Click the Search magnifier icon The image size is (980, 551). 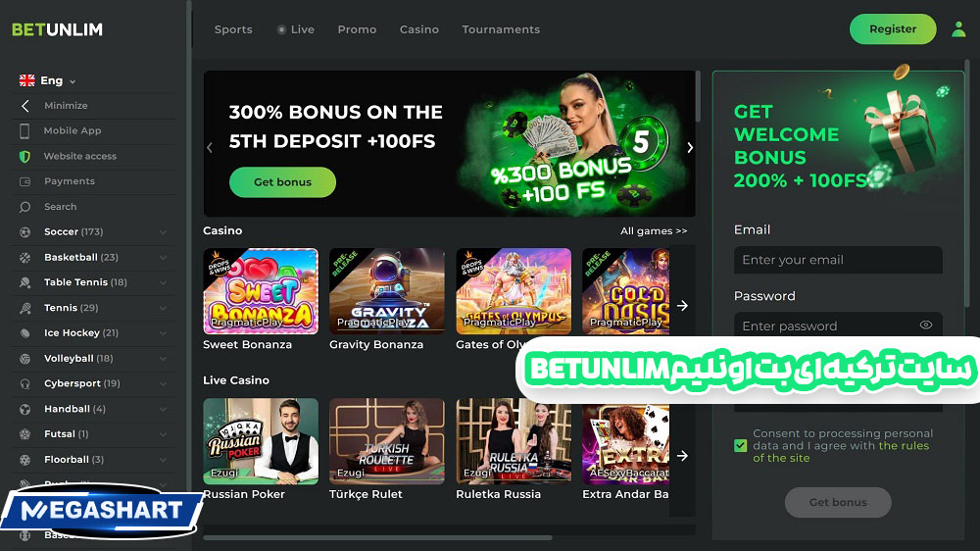coord(24,207)
